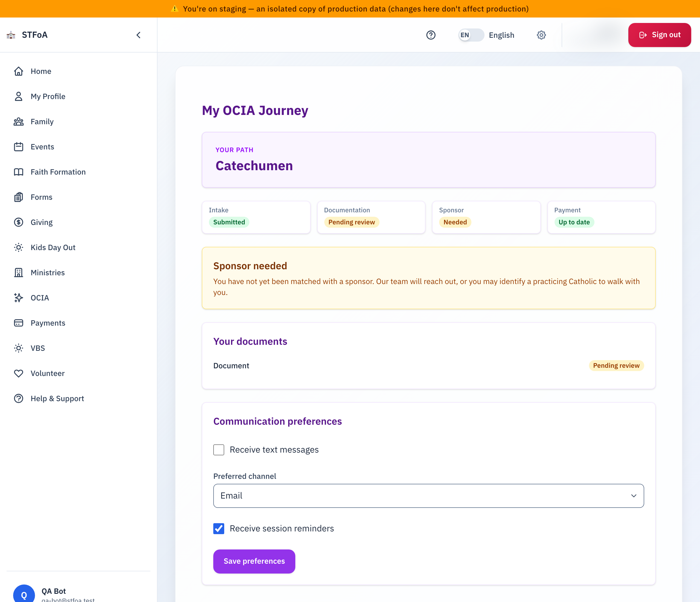Click Save preferences button
The width and height of the screenshot is (700, 602).
point(254,562)
